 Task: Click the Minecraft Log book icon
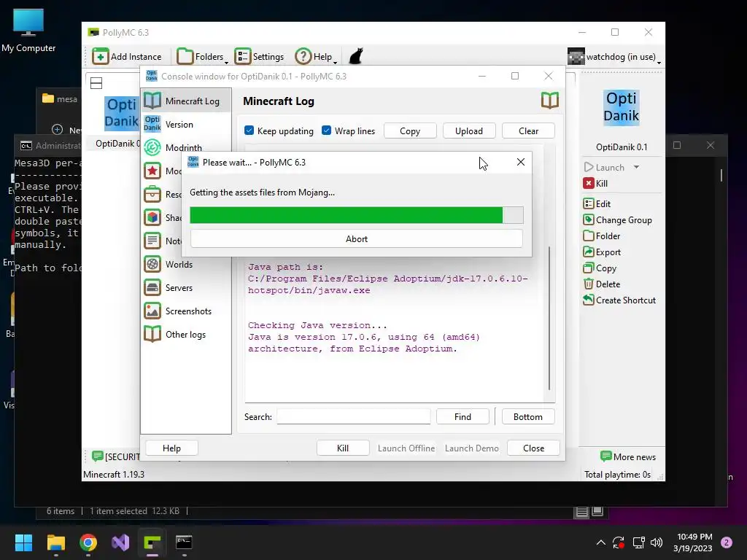152,101
